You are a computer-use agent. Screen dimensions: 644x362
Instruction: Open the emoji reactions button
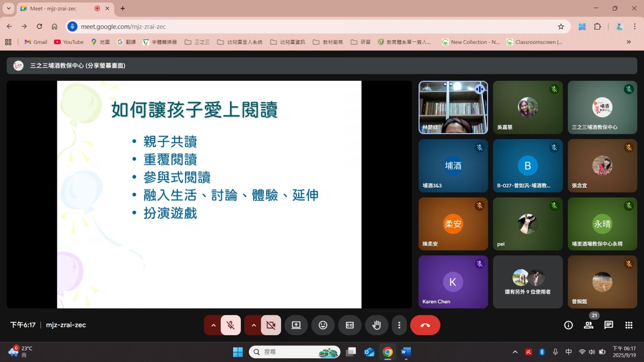[x=323, y=325]
